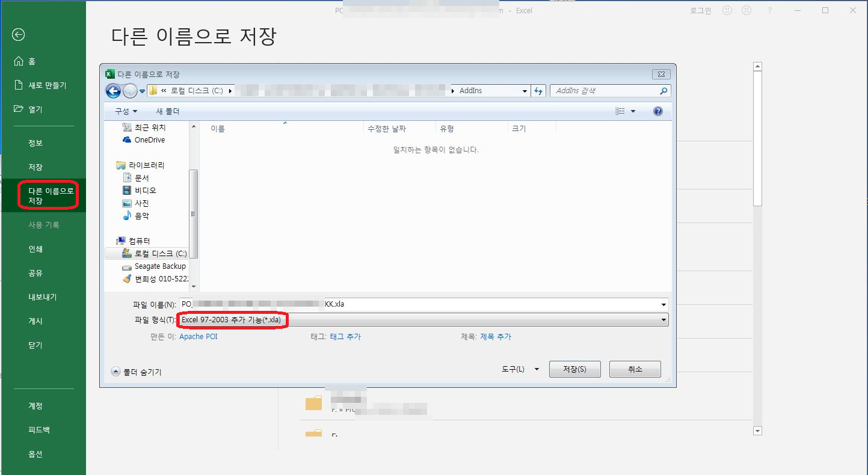Click the 태그 추가 link
The width and height of the screenshot is (868, 475).
click(345, 337)
